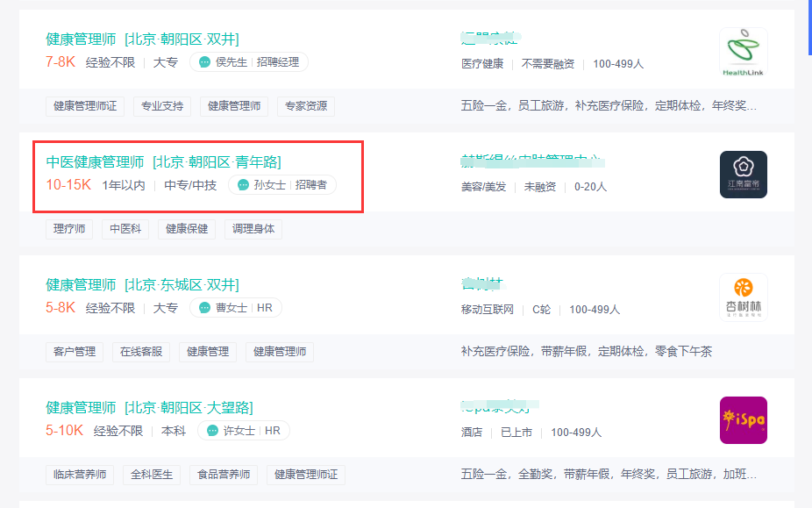
Task: Open 中医健康管理师 青年路 job listing
Action: point(163,161)
